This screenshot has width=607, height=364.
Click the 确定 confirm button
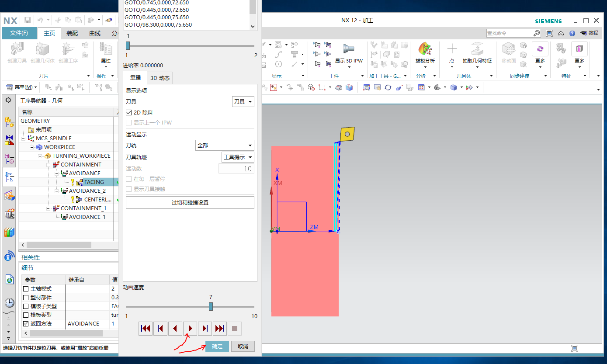217,346
